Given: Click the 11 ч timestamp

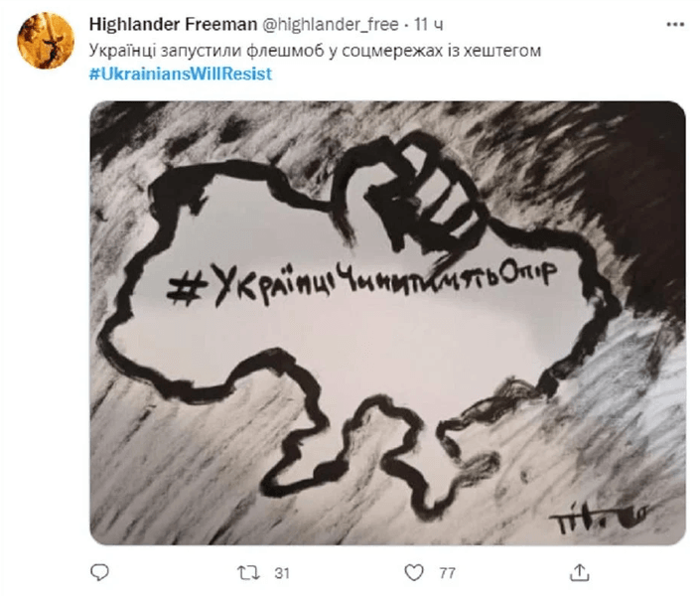Looking at the screenshot, I should (428, 25).
